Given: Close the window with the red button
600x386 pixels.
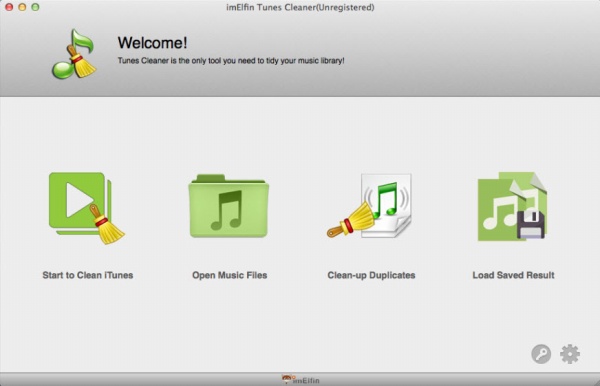Looking at the screenshot, I should coord(9,7).
